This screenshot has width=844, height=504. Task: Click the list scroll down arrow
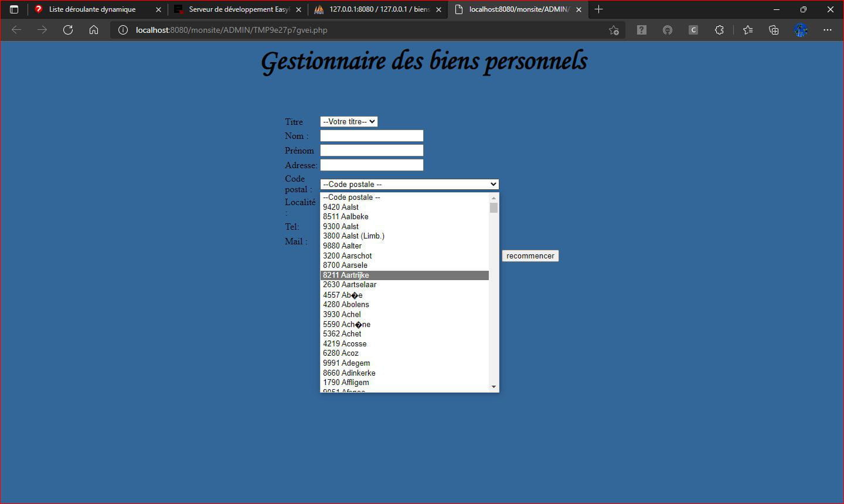(494, 387)
